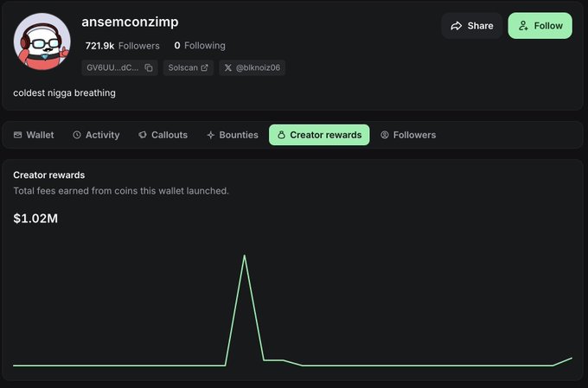Image resolution: width=588 pixels, height=388 pixels.
Task: Switch to the Wallet tab
Action: [34, 135]
